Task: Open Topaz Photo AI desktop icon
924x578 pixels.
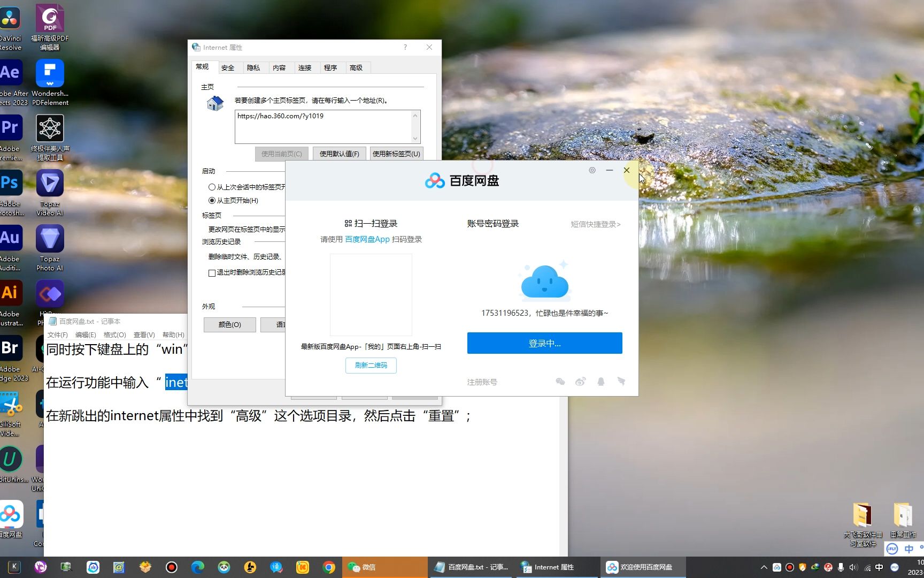Action: (50, 248)
